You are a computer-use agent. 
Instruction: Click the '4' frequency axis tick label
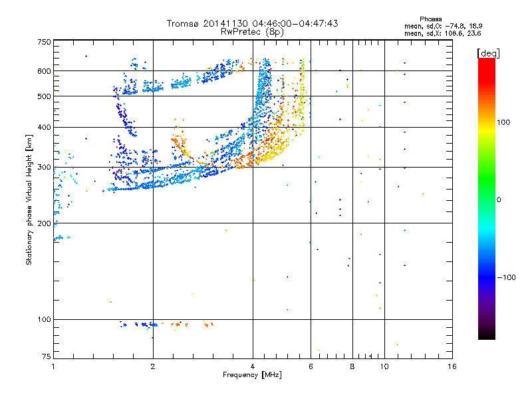tap(253, 366)
